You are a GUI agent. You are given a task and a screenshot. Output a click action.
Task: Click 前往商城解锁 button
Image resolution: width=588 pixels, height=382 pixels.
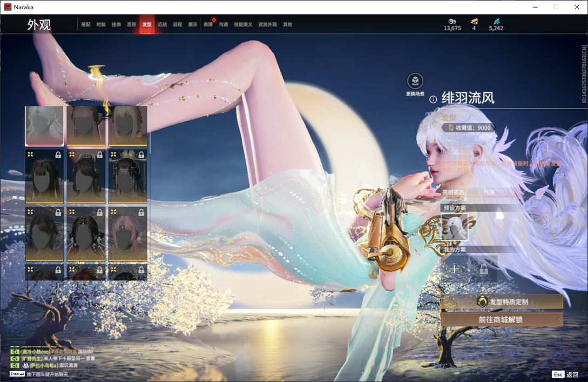coord(502,319)
